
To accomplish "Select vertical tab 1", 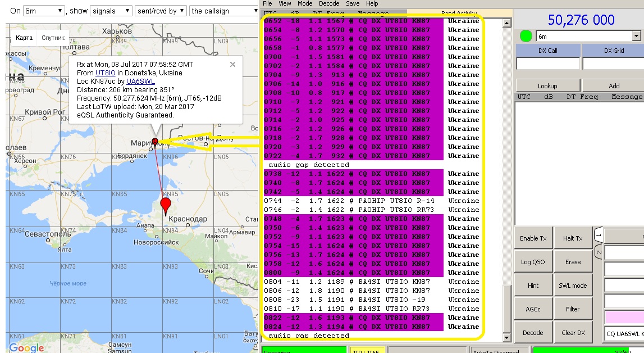I will click(599, 236).
